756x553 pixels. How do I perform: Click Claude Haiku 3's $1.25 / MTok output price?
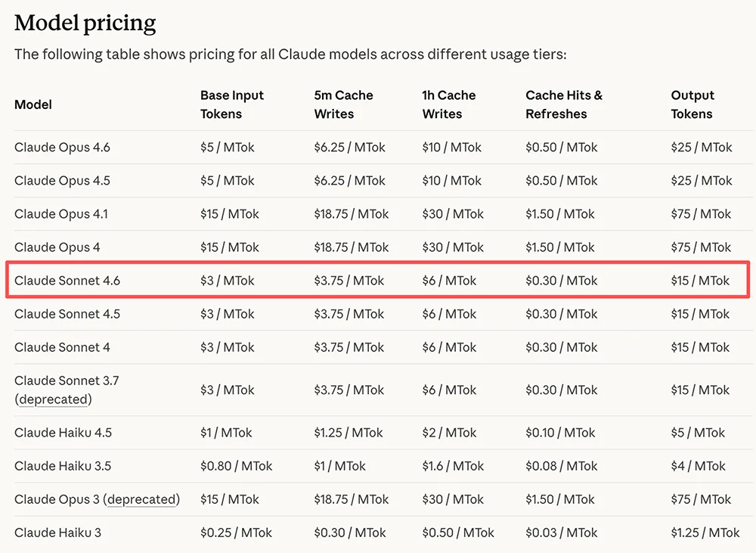click(705, 533)
